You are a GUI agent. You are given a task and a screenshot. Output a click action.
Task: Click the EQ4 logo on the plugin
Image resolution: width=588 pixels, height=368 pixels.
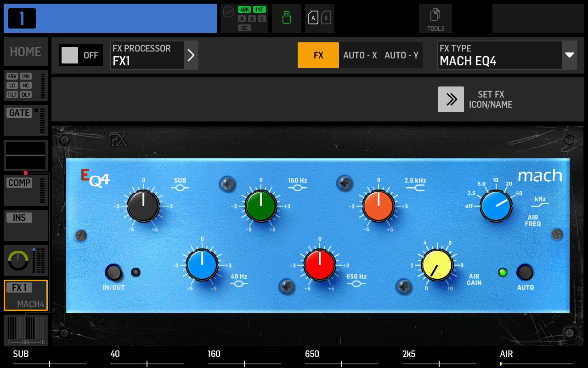pos(95,178)
